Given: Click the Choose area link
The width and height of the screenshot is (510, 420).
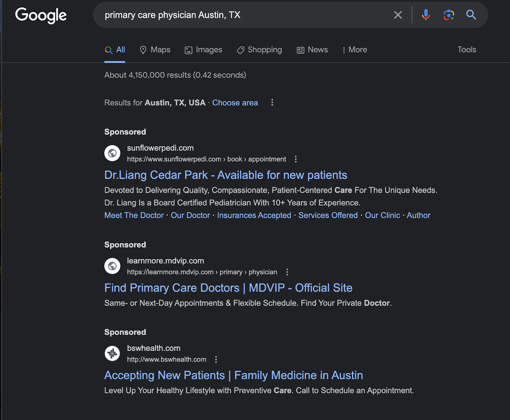Looking at the screenshot, I should (235, 103).
